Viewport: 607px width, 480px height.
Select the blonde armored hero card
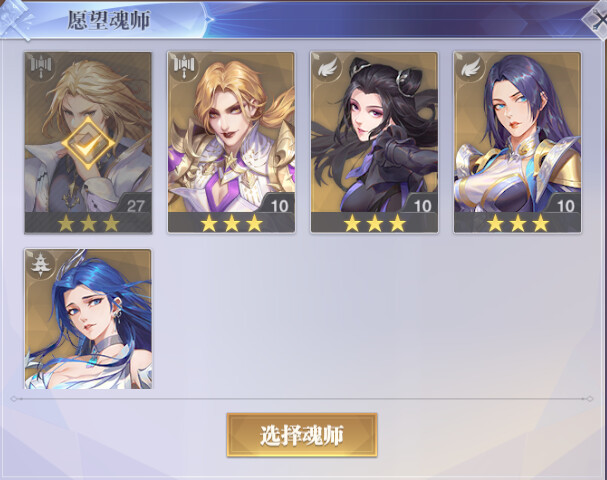click(x=231, y=142)
